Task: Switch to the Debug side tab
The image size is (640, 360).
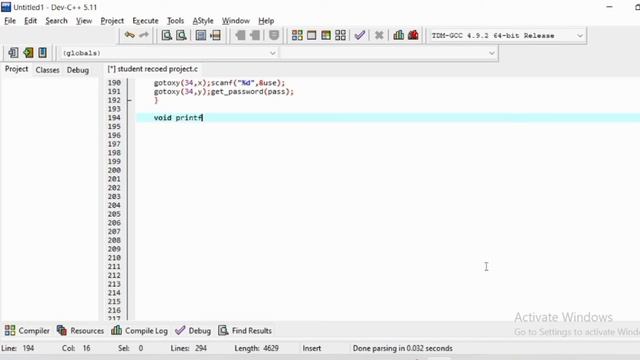Action: (78, 70)
